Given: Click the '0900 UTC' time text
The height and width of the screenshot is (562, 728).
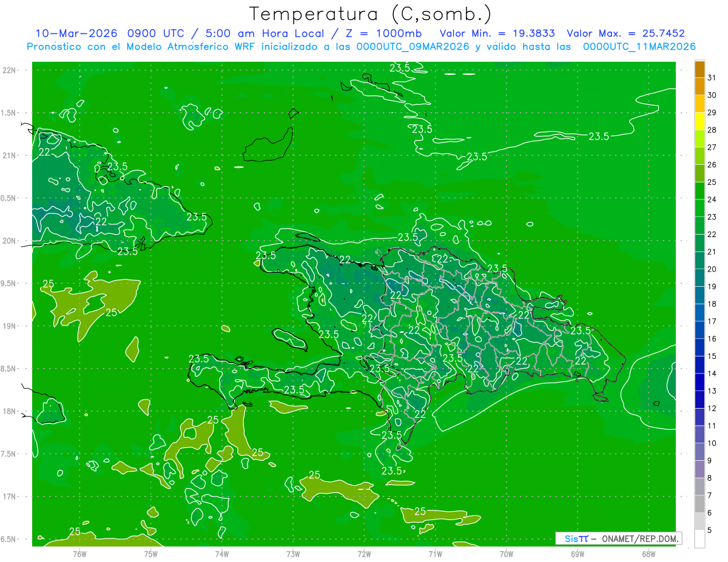Looking at the screenshot, I should click(x=156, y=33).
